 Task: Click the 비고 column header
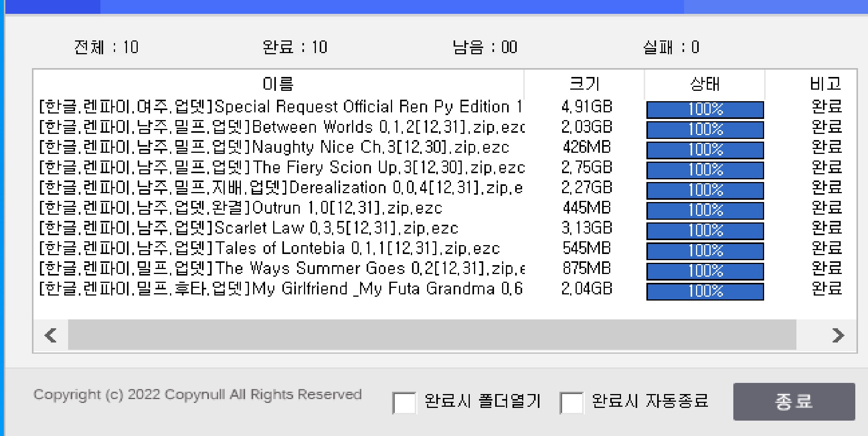click(825, 84)
